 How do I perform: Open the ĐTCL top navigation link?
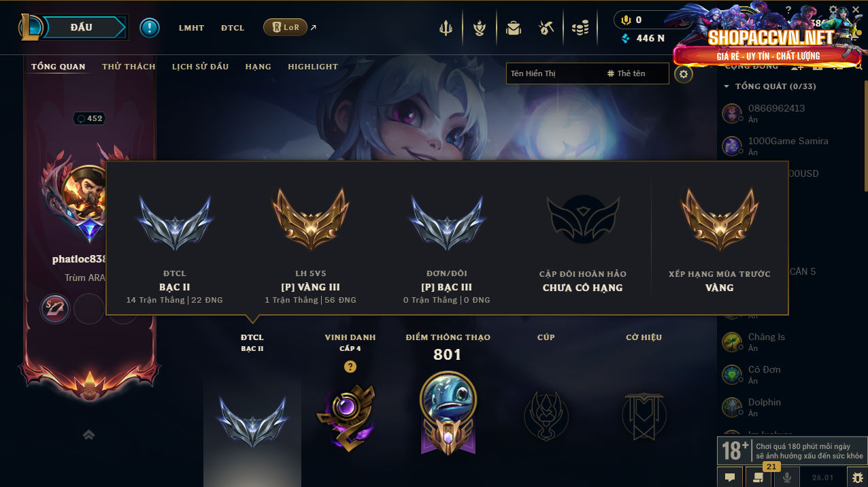tap(233, 28)
